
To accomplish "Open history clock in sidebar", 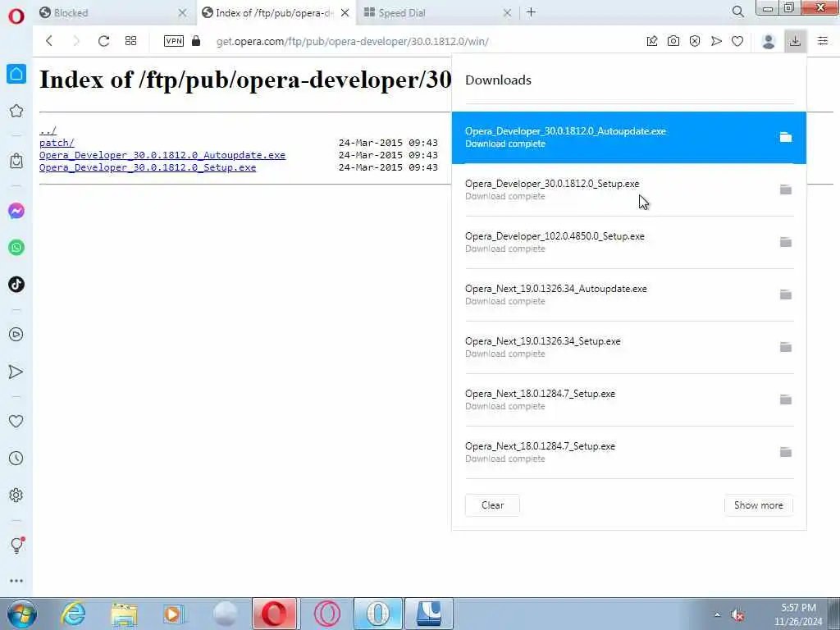I will pos(16,458).
